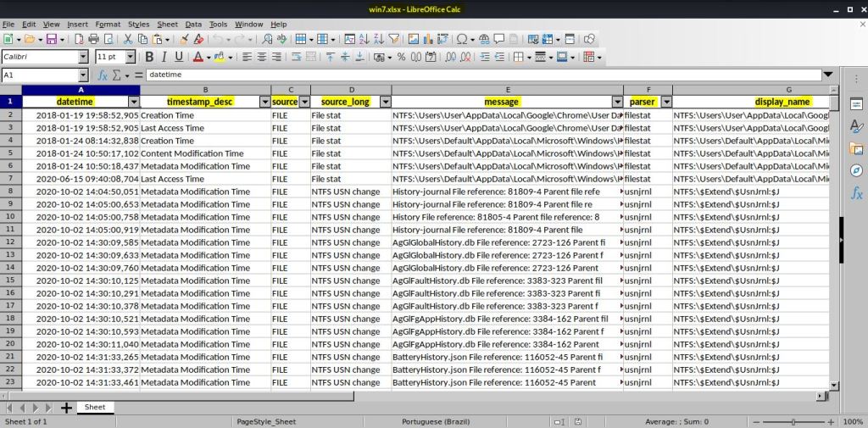The width and height of the screenshot is (868, 428).
Task: Toggle Underline formatting
Action: pos(179,57)
